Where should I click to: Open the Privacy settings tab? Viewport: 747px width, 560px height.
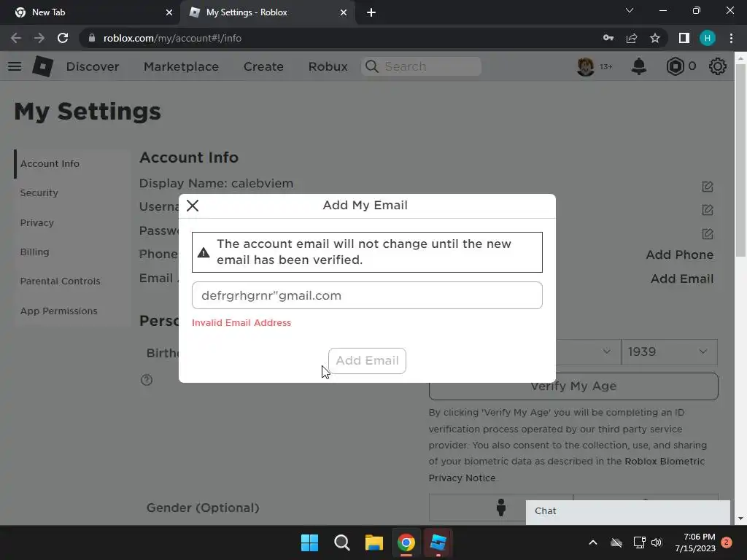36,223
